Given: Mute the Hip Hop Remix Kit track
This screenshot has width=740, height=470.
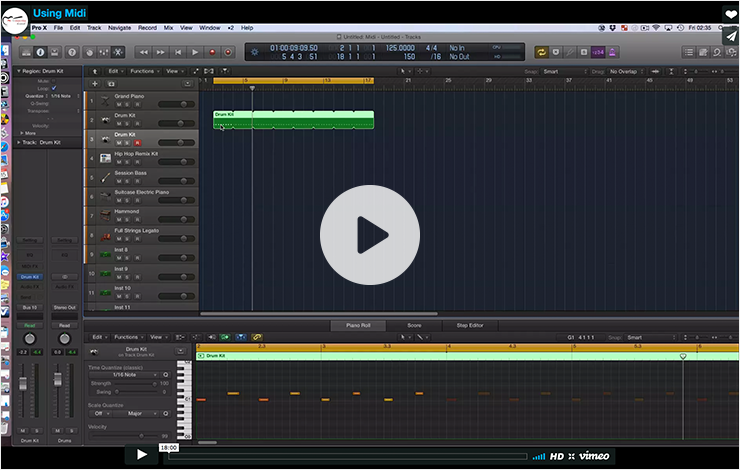Looking at the screenshot, I should pyautogui.click(x=119, y=162).
